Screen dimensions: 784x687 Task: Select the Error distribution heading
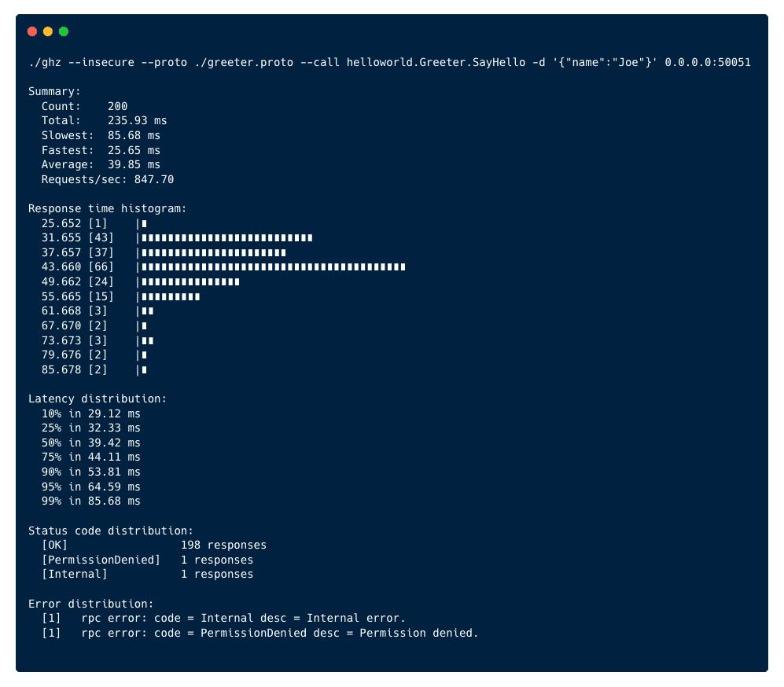tap(90, 604)
